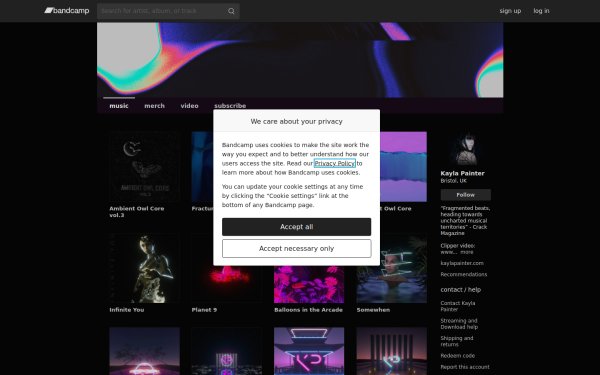Switch to the subscribe tab
The width and height of the screenshot is (600, 375).
[230, 106]
